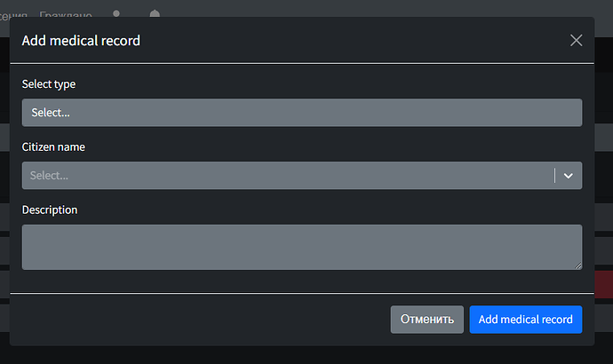
Task: Click the bell icon in top bar
Action: [155, 13]
